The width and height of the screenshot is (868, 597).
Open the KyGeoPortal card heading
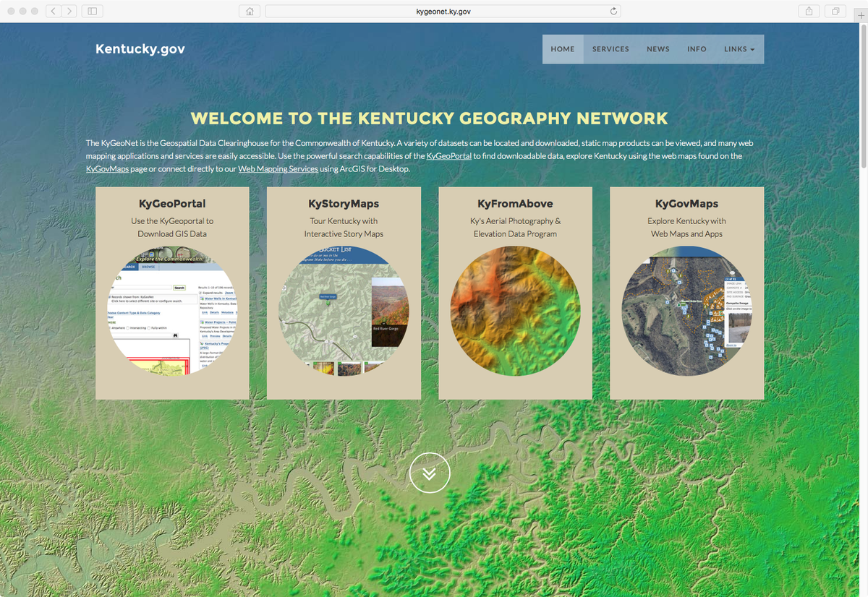click(x=172, y=204)
